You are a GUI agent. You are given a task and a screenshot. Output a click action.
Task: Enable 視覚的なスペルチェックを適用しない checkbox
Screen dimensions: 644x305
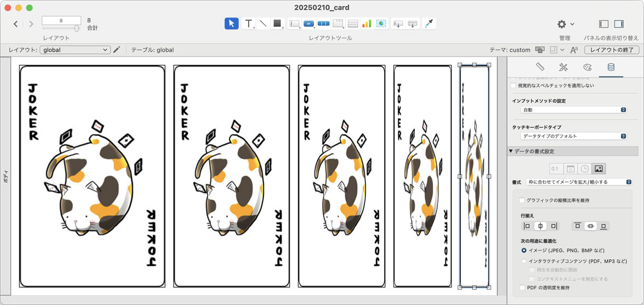tap(513, 85)
